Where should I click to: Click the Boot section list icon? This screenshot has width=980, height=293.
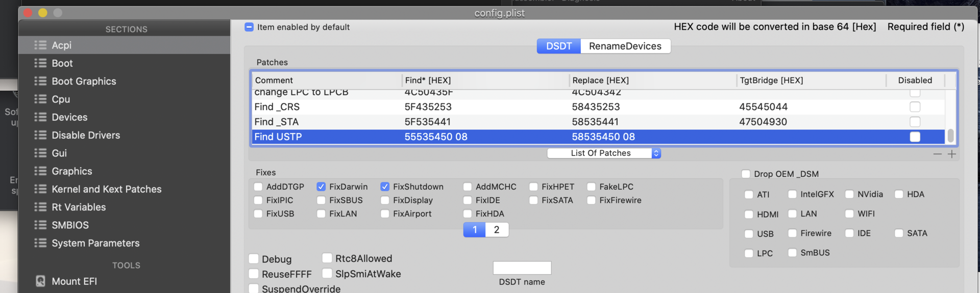(40, 63)
